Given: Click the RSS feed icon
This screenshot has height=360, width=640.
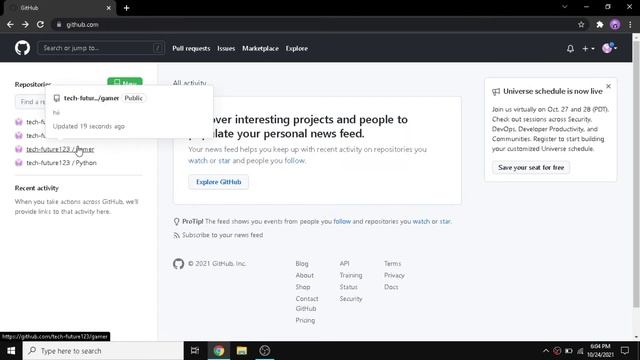Looking at the screenshot, I should pyautogui.click(x=176, y=235).
